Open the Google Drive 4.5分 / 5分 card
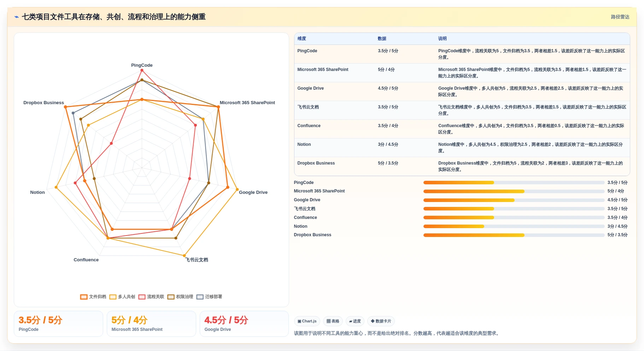The height and width of the screenshot is (351, 644). tap(244, 324)
